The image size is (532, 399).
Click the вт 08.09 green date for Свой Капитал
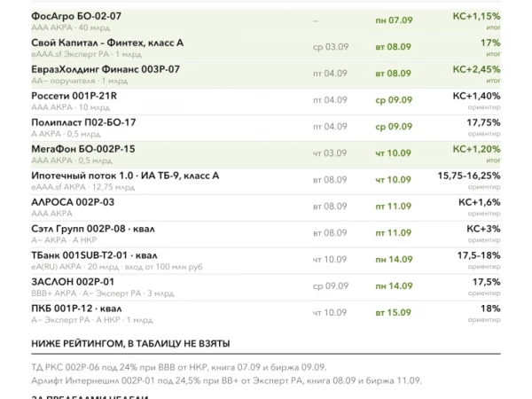pyautogui.click(x=393, y=47)
